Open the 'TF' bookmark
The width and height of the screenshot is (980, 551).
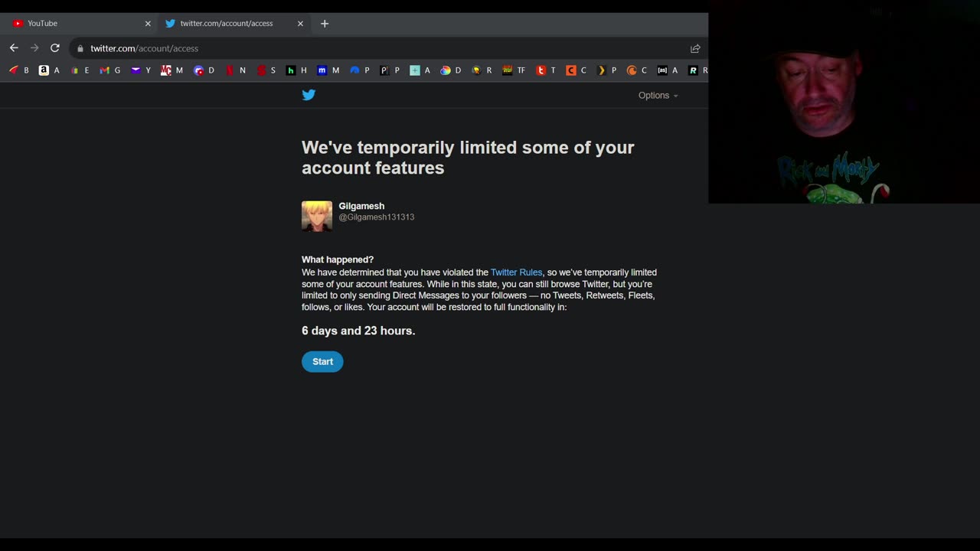[x=514, y=70]
